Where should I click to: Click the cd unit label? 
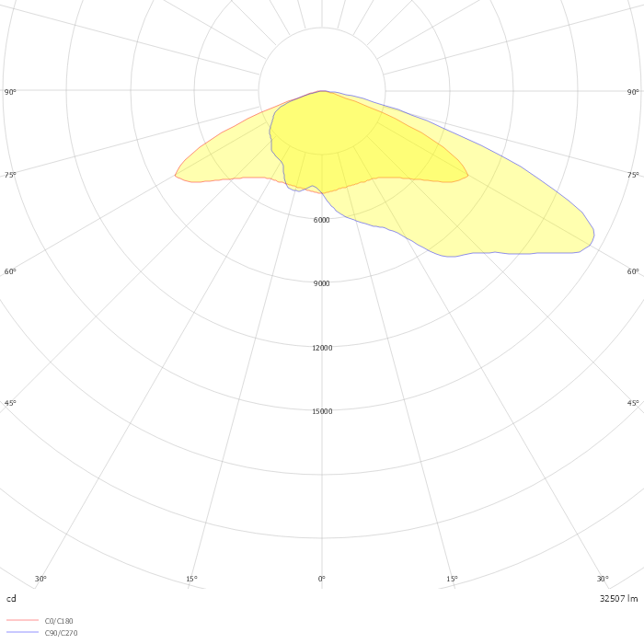click(11, 598)
